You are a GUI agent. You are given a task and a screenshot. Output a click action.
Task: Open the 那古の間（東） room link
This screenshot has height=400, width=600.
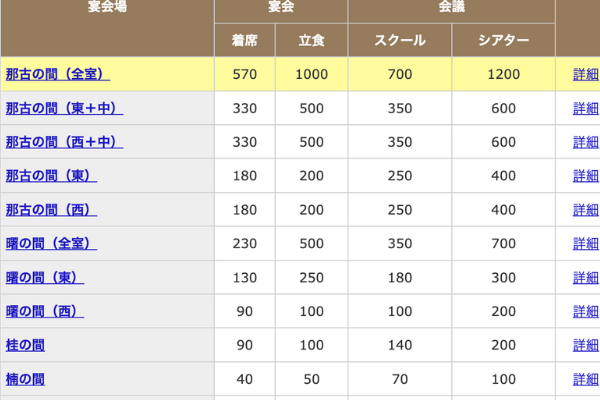(51, 176)
